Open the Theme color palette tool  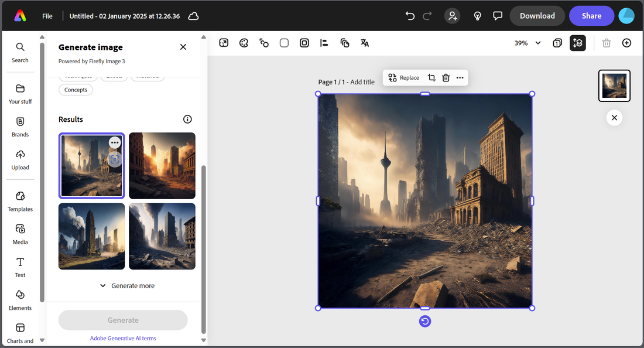tap(244, 43)
